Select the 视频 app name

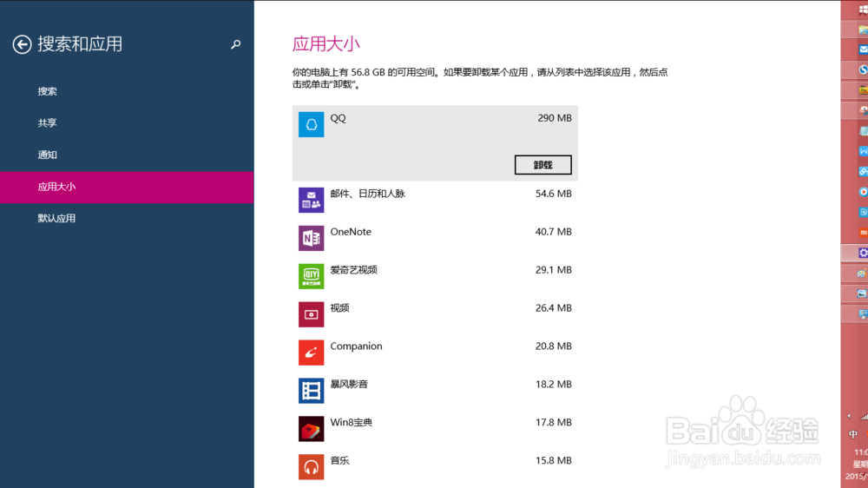click(340, 308)
